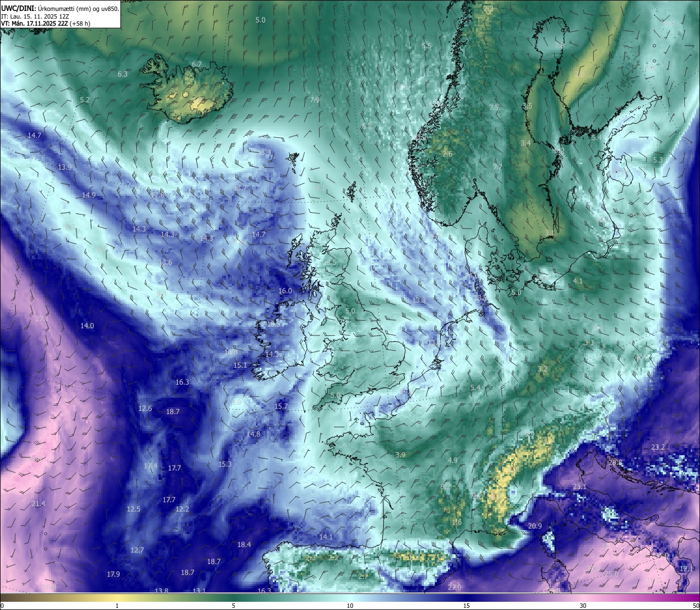Click the valid time line "VT: Mán. 17.11.2025 22Z (+58 h)"
Screen dimensions: 700x610
point(46,24)
